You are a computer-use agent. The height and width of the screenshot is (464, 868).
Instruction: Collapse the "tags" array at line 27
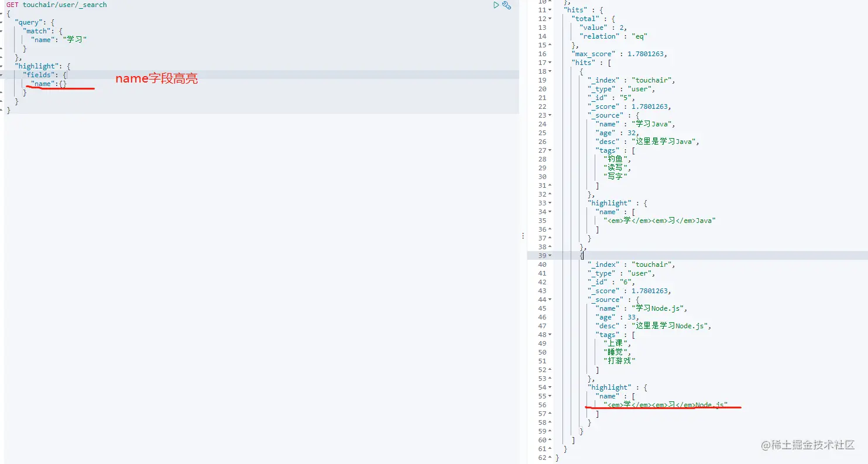pyautogui.click(x=551, y=150)
